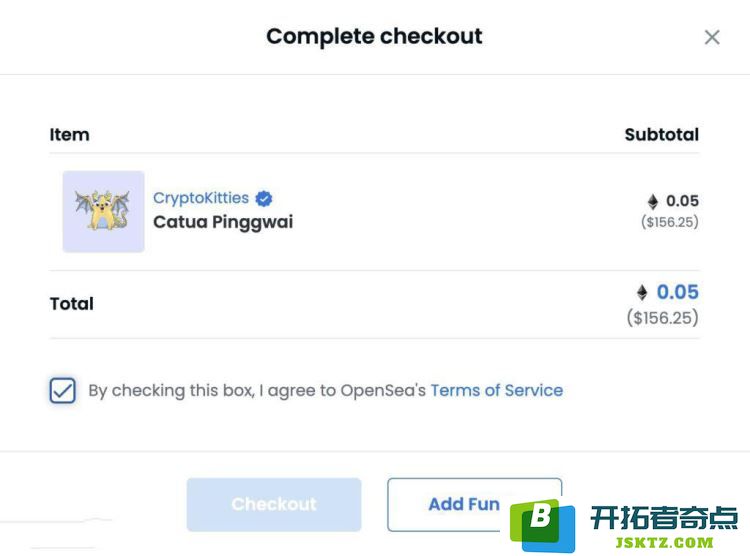
Task: Click the Ethereum icon beside total 0.05
Action: pos(642,292)
